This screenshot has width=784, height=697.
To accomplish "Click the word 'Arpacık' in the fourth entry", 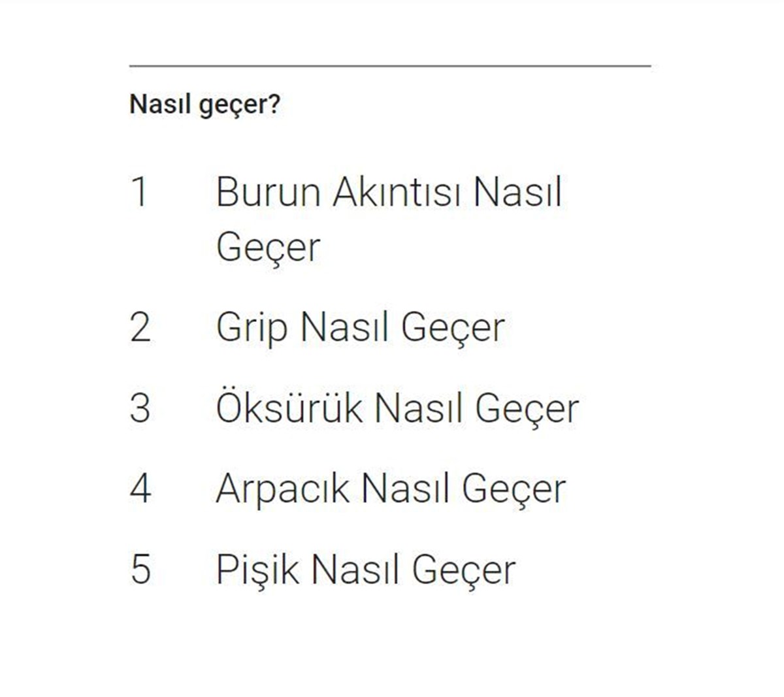I will 282,489.
